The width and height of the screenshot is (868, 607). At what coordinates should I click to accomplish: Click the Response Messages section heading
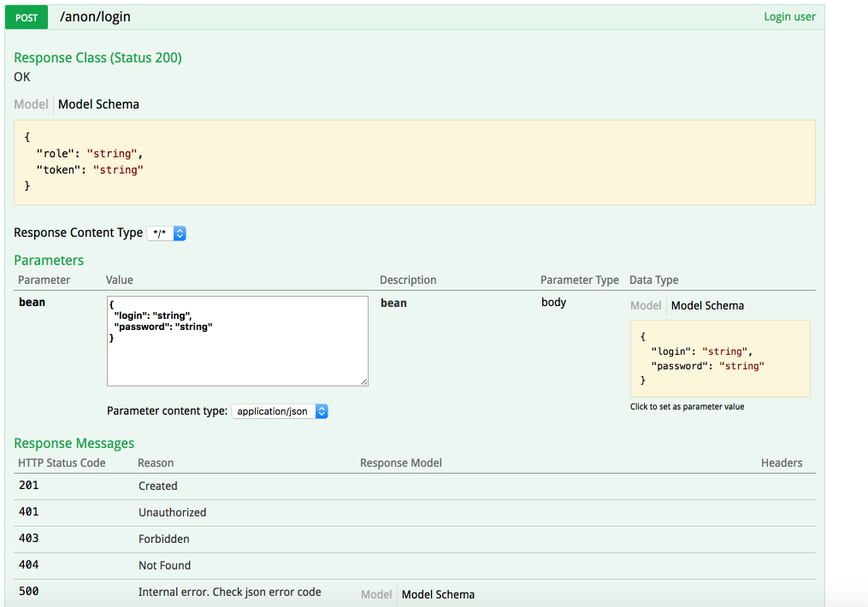click(74, 443)
